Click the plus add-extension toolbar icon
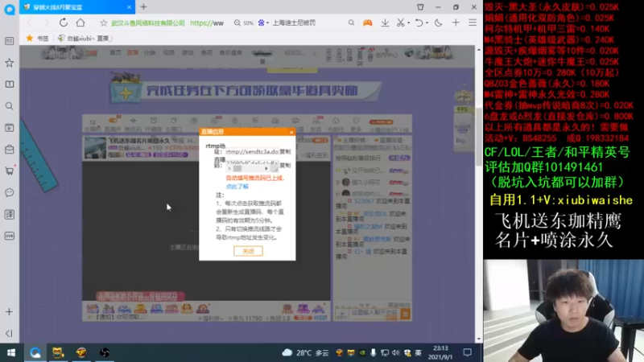This screenshot has height=362, width=644. pos(456,23)
